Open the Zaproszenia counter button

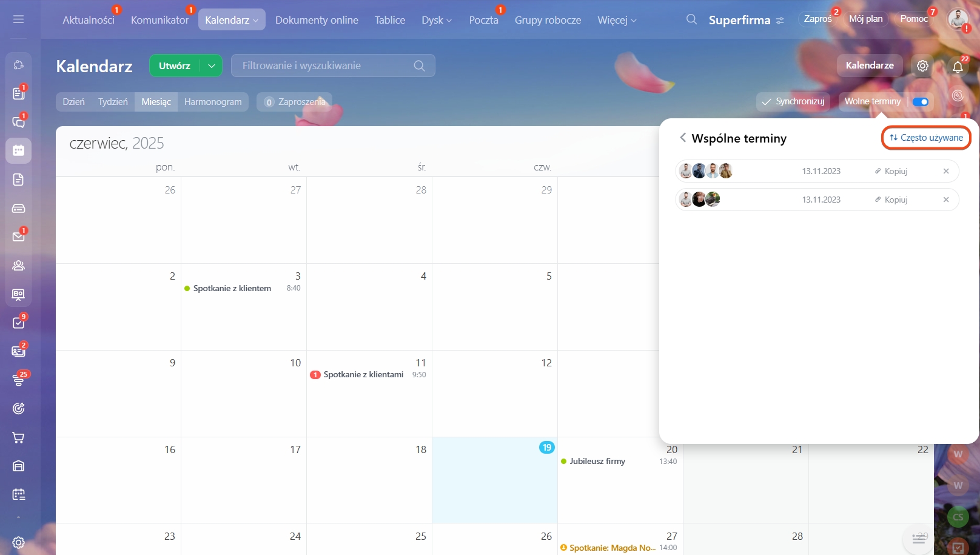click(x=294, y=102)
